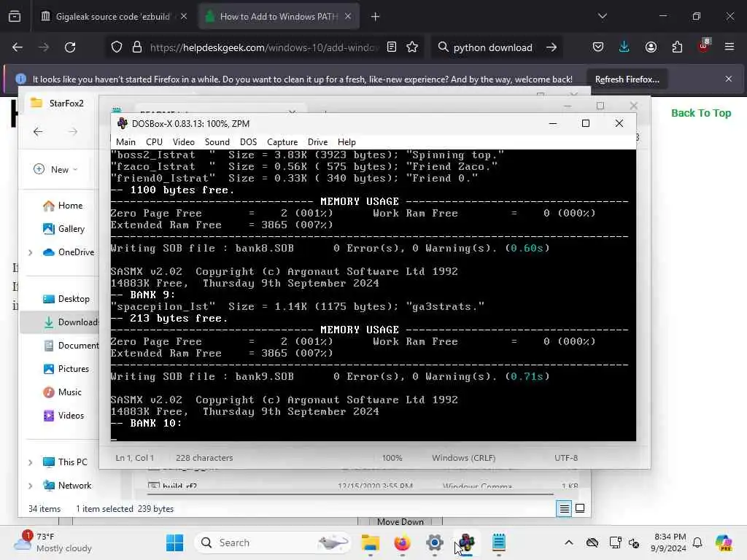Click the tracking protection shield icon
The image size is (747, 560).
click(117, 47)
